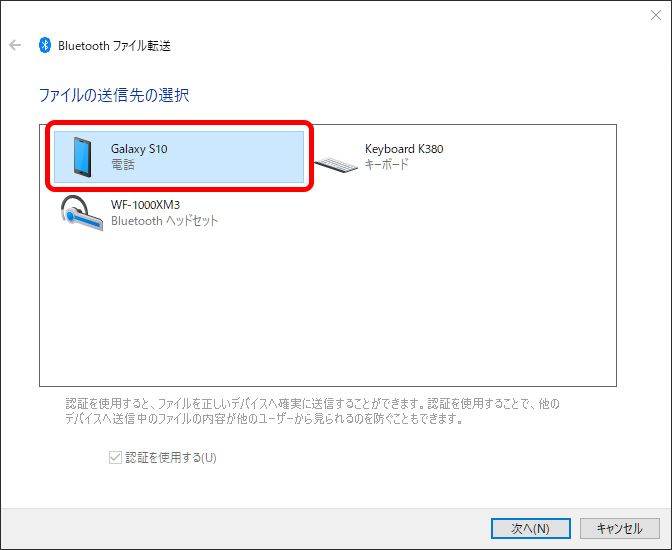The image size is (672, 550).
Task: Click the Bluetooth logo in title
Action: click(45, 45)
